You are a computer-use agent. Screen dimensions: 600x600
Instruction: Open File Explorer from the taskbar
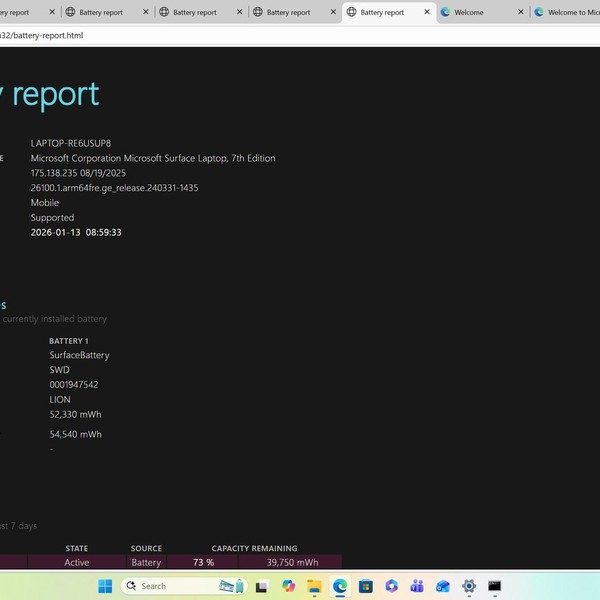click(x=314, y=586)
